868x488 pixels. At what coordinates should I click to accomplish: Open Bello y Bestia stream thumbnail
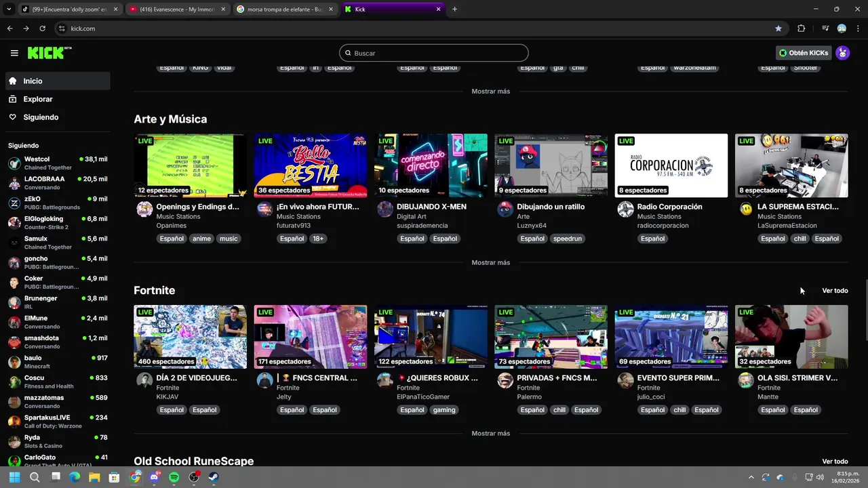[311, 165]
